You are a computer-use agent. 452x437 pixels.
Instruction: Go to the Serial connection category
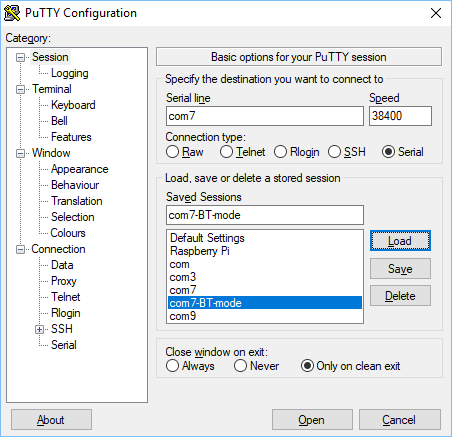click(x=64, y=345)
